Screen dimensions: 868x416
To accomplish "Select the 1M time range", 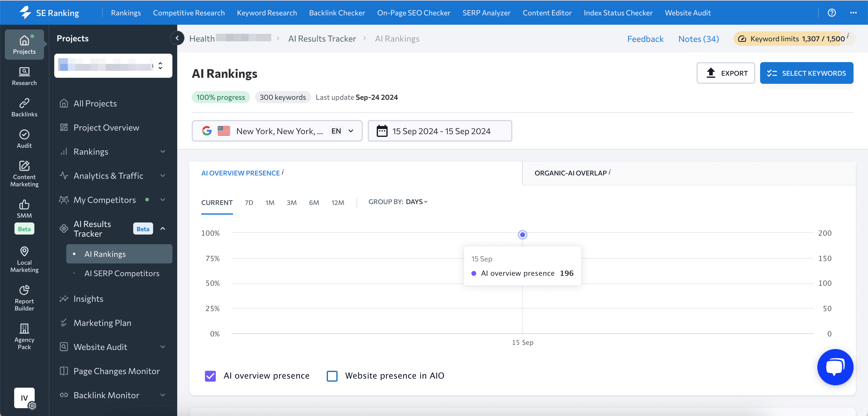I will pos(269,203).
